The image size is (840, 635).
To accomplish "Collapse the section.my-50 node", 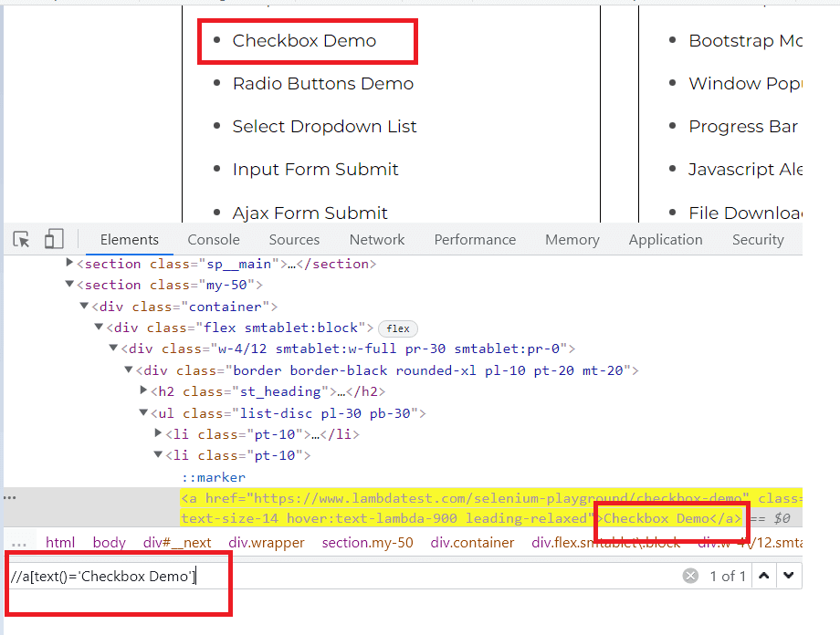I will (x=69, y=284).
